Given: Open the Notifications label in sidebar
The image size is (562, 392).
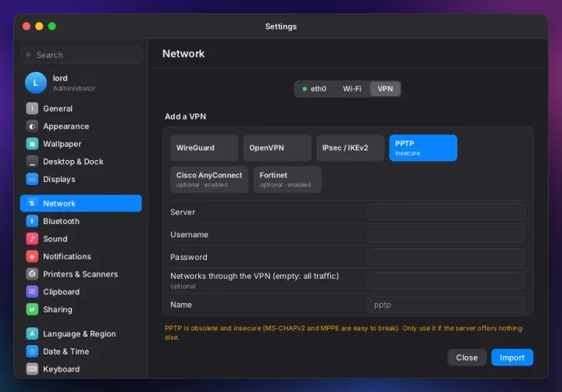Looking at the screenshot, I should (x=67, y=256).
